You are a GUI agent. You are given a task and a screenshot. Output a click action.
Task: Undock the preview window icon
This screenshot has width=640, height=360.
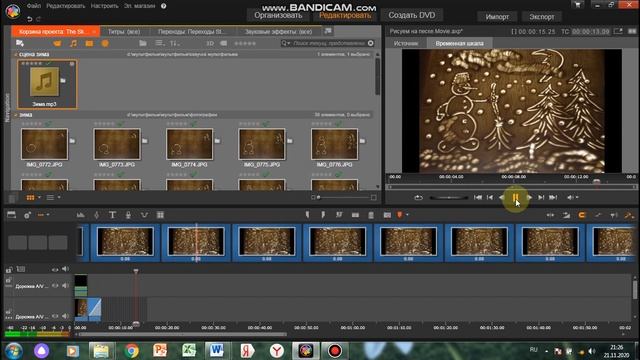click(618, 31)
